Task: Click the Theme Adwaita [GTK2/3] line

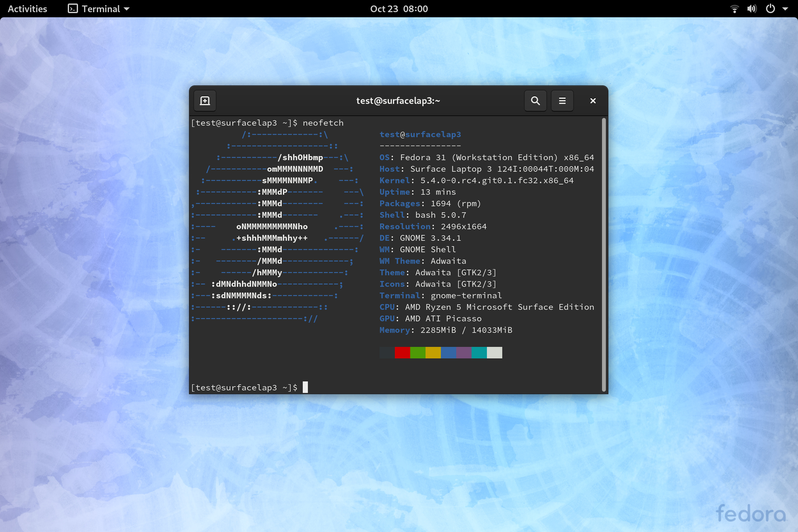Action: click(x=438, y=273)
